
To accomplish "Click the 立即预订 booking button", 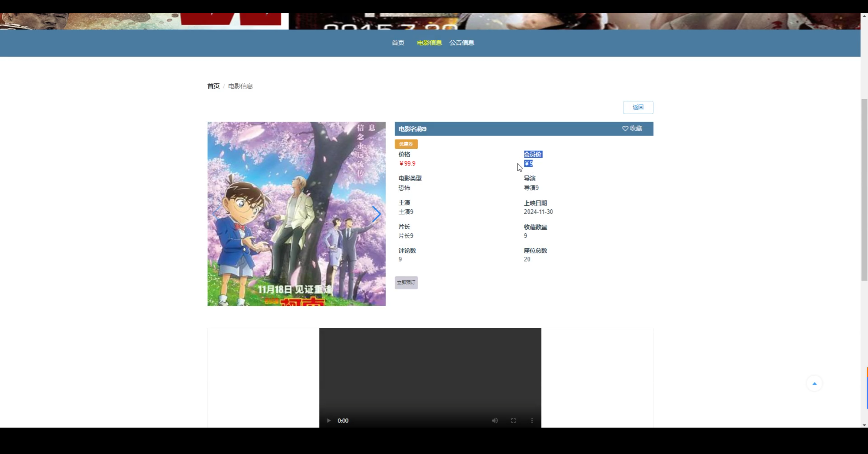I will 406,283.
